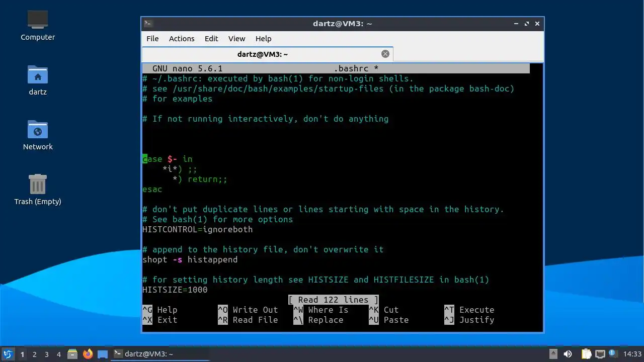Click the "*i*) ;;" line
Viewport: 644px width, 362px height.
click(x=180, y=169)
